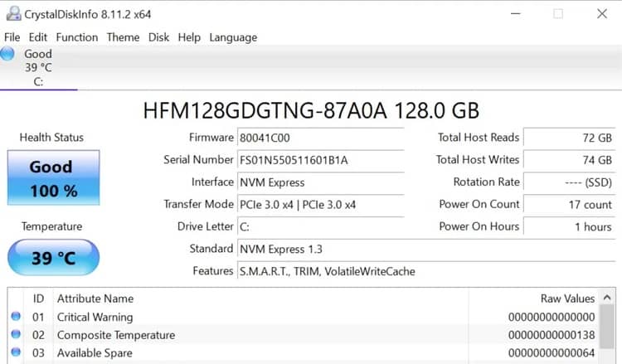Click the blue status dot for Critical Warning

[x=16, y=317]
